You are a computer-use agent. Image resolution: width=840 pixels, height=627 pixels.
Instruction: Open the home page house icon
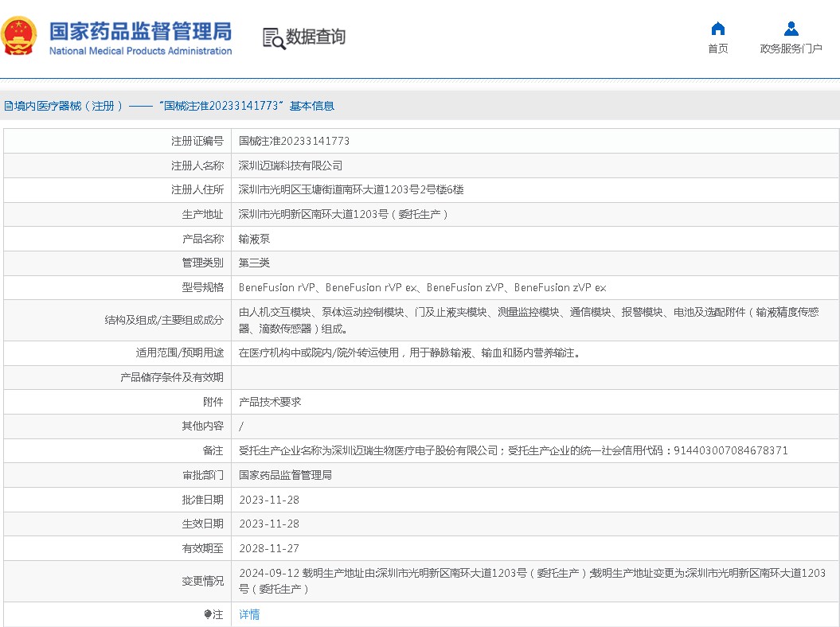click(x=718, y=29)
